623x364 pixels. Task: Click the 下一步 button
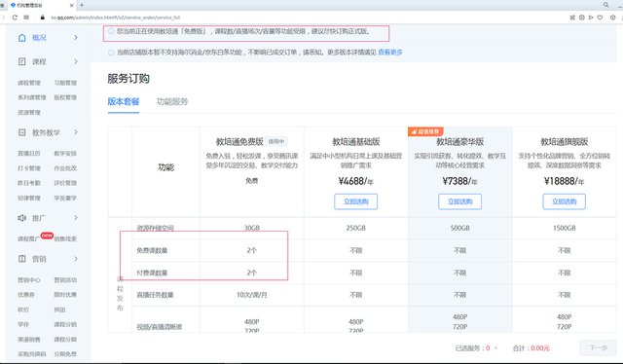[598, 348]
